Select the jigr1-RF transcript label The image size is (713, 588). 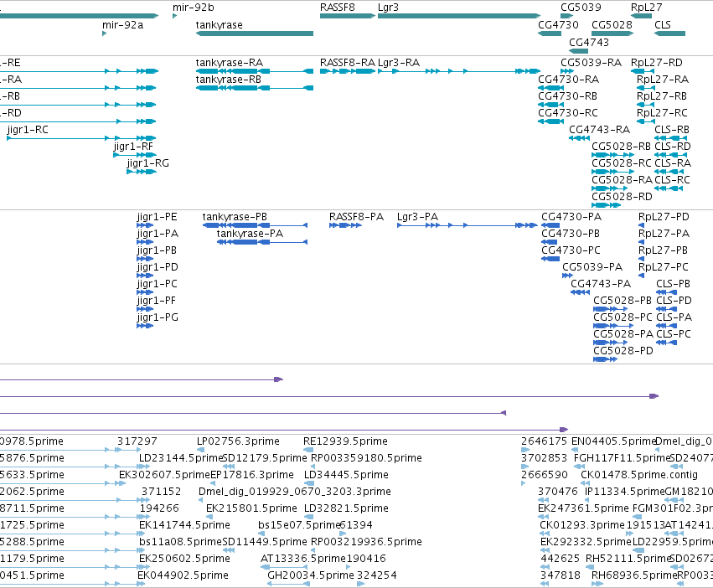tap(133, 147)
